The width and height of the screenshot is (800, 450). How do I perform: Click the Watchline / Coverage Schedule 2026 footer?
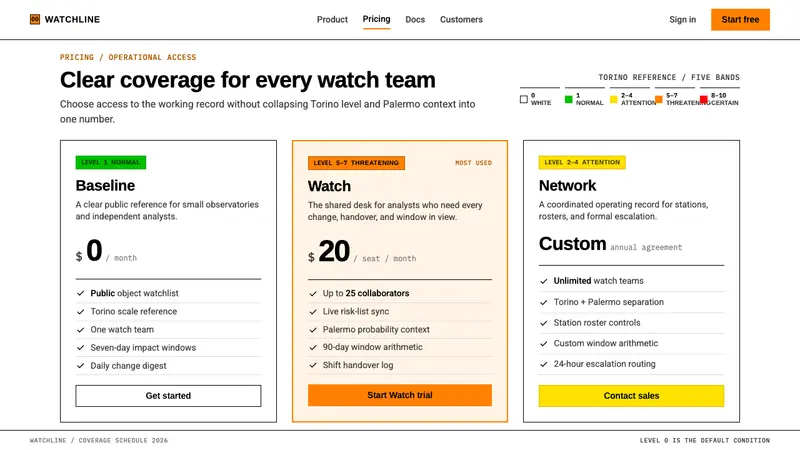[98, 440]
